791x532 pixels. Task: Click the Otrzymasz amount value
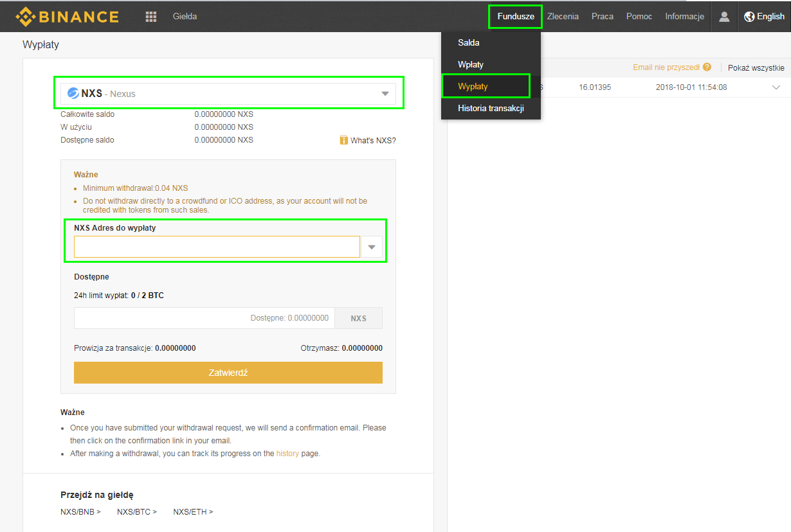click(x=362, y=348)
